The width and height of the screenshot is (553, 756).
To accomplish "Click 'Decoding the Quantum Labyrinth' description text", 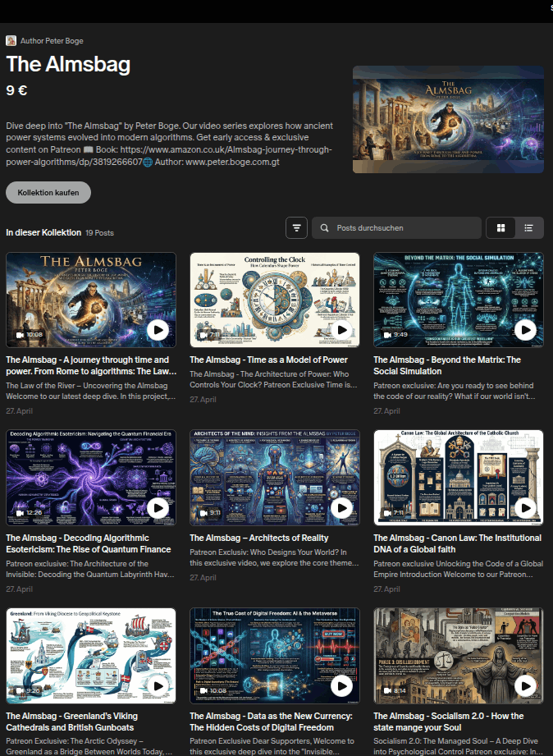I will (x=89, y=569).
